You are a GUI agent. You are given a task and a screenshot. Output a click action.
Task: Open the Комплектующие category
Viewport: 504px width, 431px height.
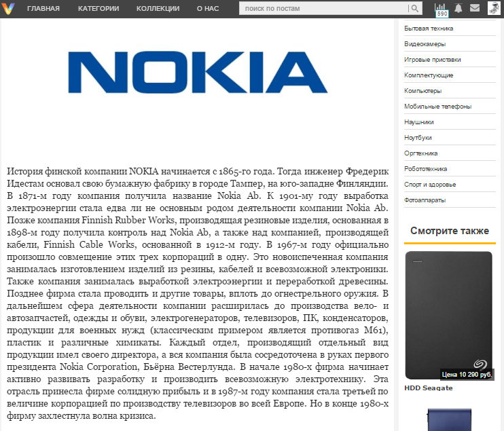[429, 75]
